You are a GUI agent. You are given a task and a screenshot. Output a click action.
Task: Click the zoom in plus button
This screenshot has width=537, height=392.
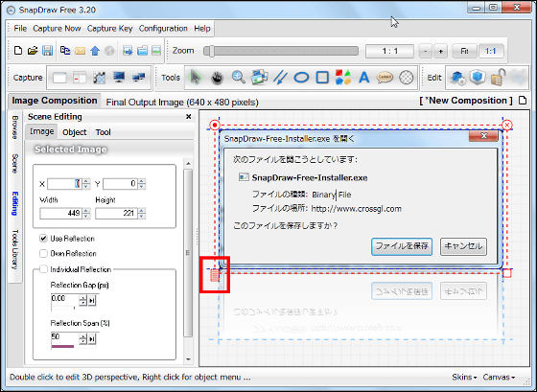pyautogui.click(x=441, y=52)
